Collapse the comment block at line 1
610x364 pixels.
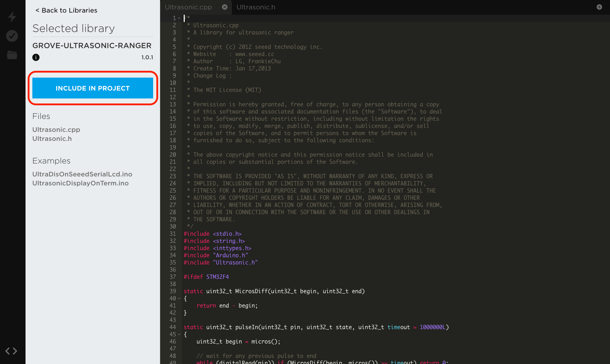179,18
